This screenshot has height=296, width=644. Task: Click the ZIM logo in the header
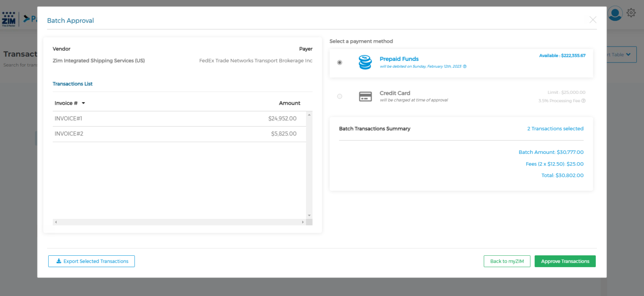click(x=9, y=18)
